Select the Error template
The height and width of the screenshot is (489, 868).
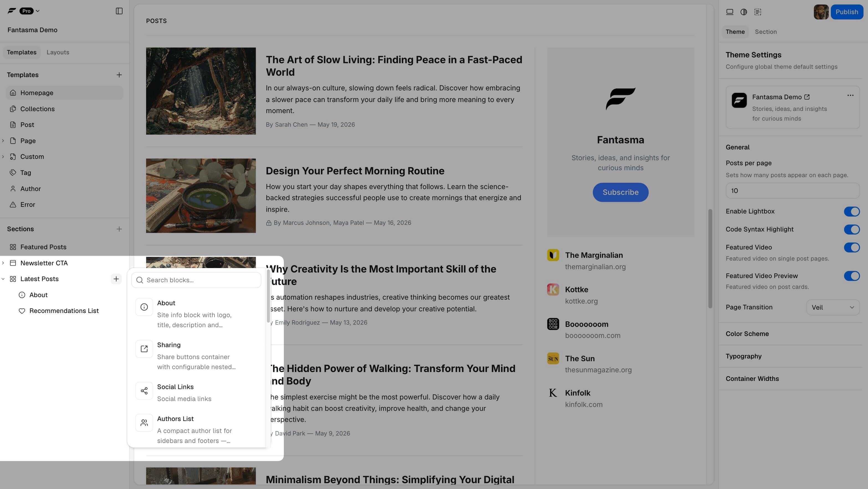click(x=65, y=205)
